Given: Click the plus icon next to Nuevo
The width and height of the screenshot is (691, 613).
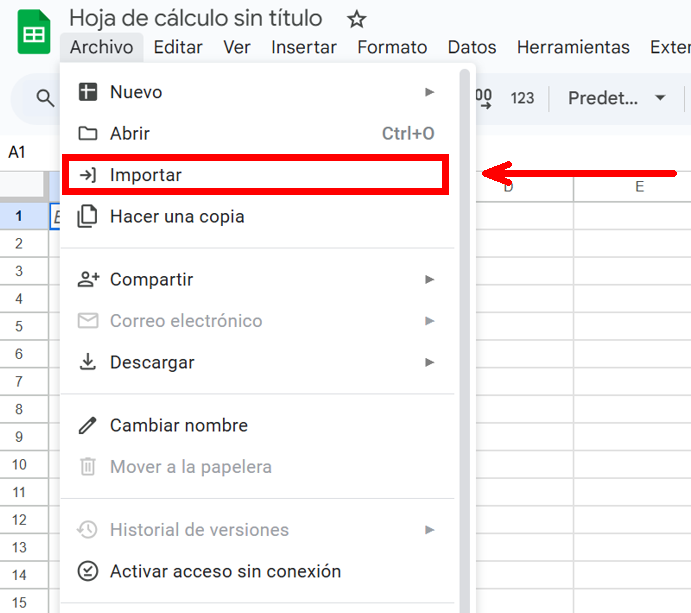Looking at the screenshot, I should [88, 92].
